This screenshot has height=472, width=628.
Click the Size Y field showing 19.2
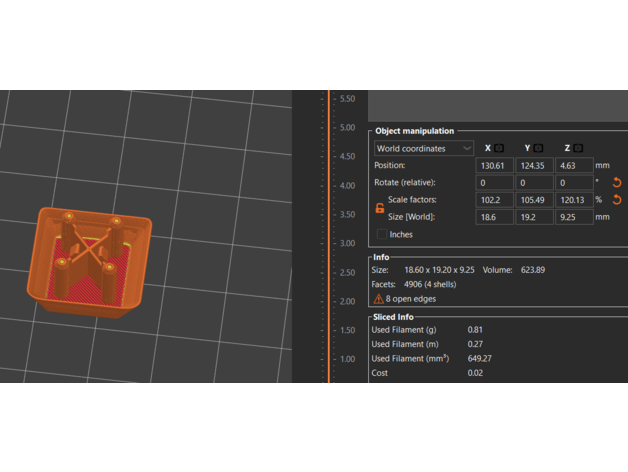(x=533, y=217)
